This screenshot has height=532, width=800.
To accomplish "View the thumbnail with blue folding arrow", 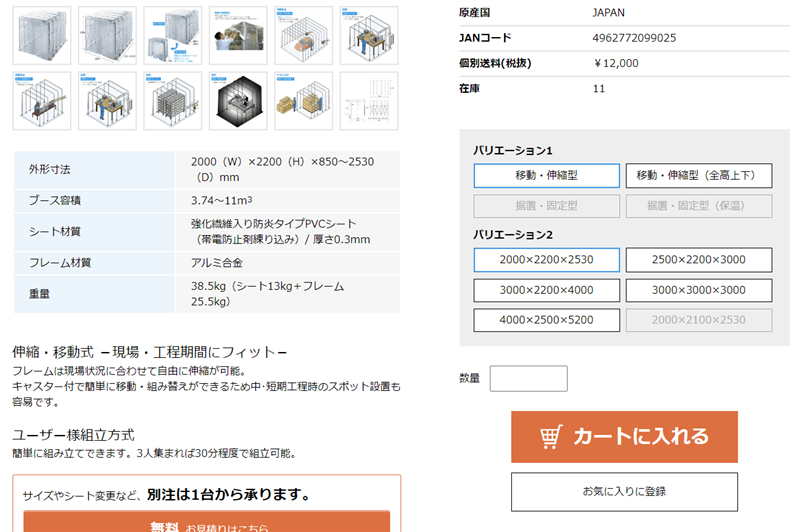I will 173,35.
